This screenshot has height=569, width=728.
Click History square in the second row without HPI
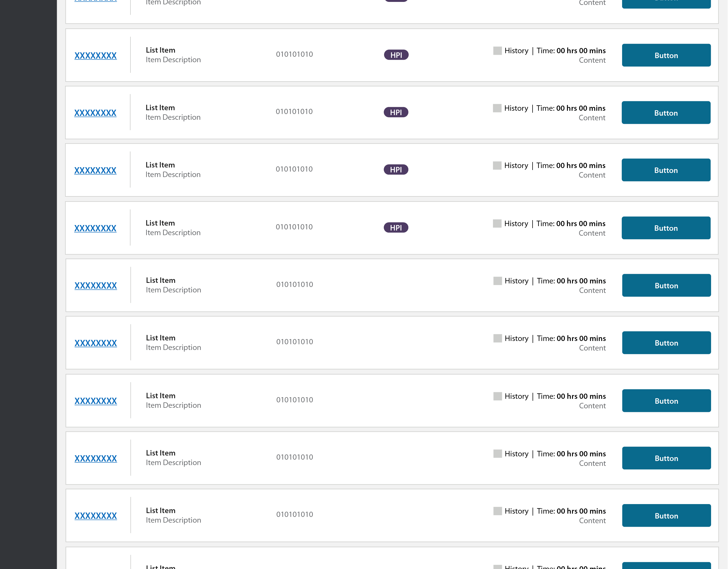pyautogui.click(x=497, y=339)
